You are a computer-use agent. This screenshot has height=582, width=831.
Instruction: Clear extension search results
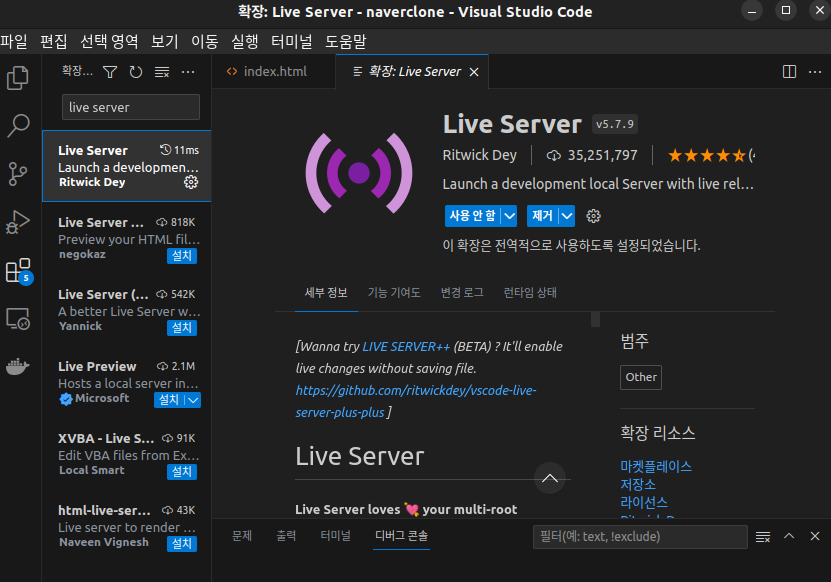tap(162, 72)
